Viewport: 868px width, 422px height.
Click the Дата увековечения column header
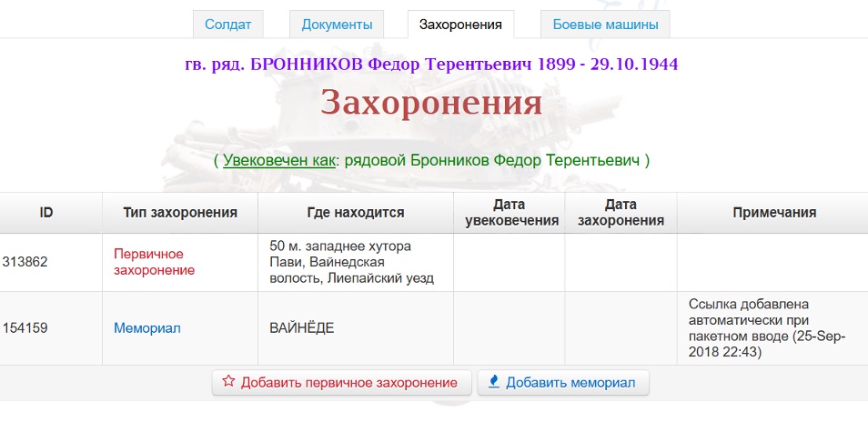pyautogui.click(x=509, y=213)
